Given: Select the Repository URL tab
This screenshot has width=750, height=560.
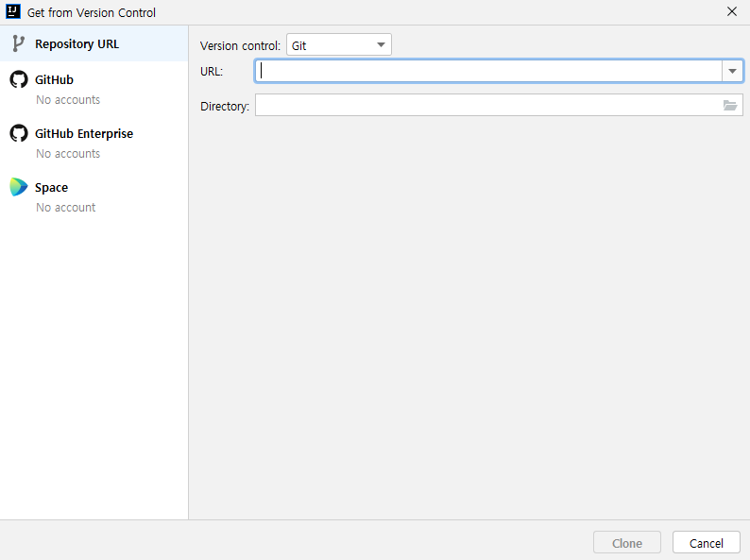Looking at the screenshot, I should 94,43.
